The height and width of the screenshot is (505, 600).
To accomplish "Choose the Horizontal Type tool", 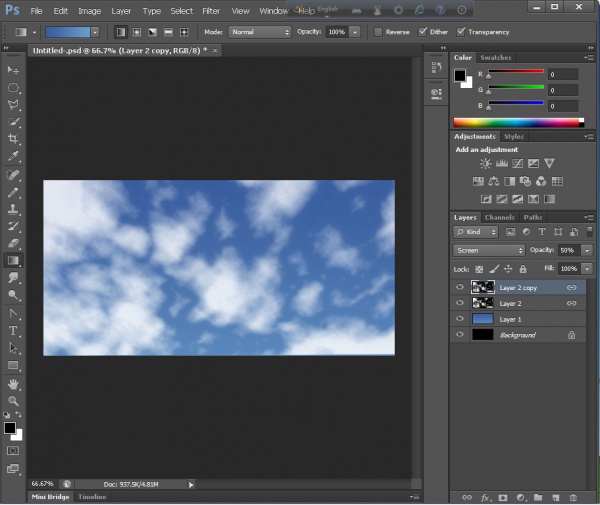I will 14,330.
